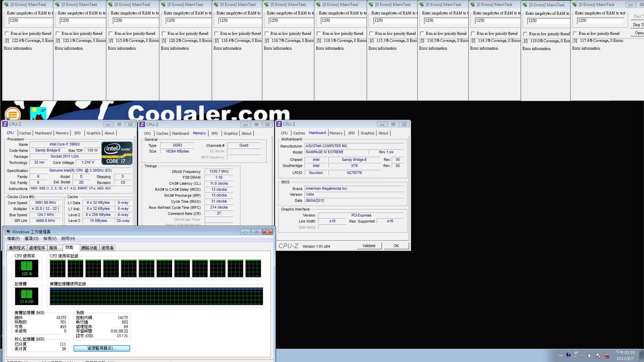This screenshot has height=362, width=644.
Task: Click the OK button in CPU-Z
Action: (396, 246)
